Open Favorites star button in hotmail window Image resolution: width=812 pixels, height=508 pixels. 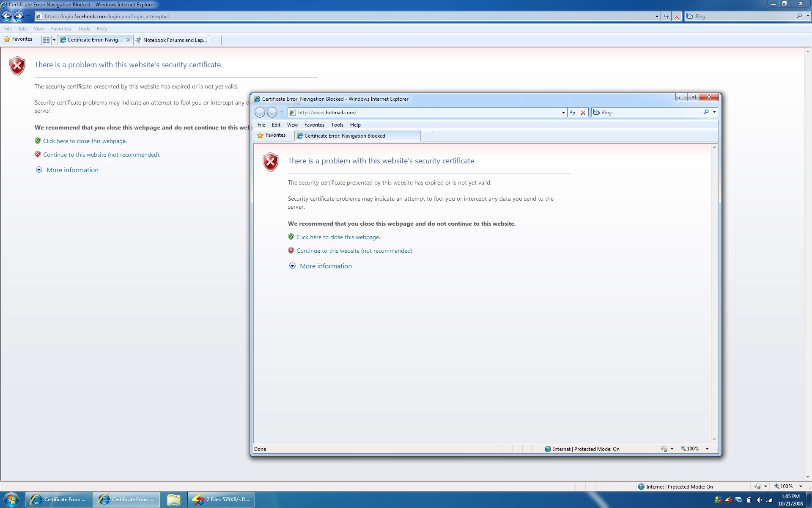point(272,135)
